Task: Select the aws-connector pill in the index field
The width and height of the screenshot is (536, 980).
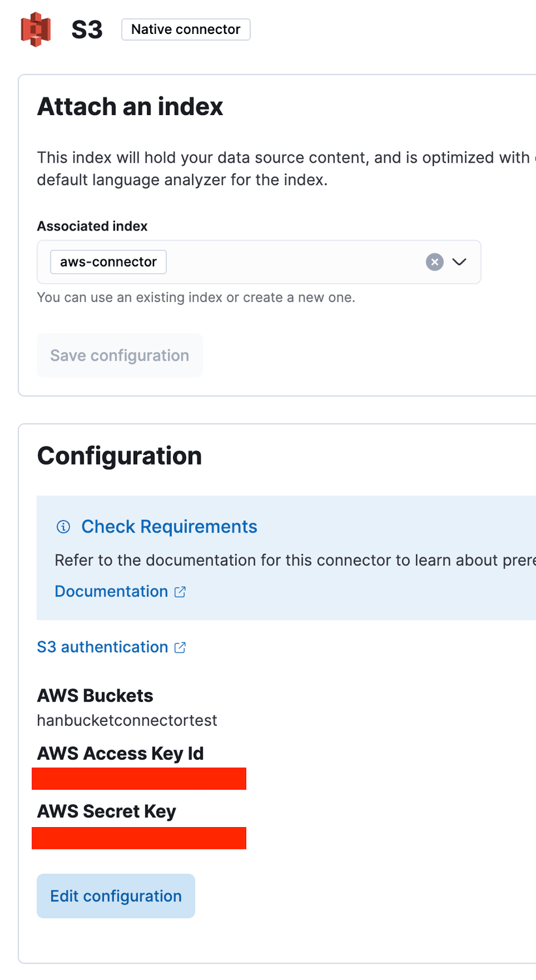Action: (108, 262)
